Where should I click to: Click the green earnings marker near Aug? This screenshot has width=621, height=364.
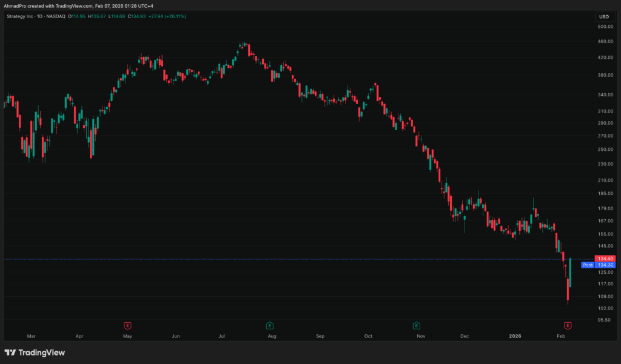pos(269,325)
